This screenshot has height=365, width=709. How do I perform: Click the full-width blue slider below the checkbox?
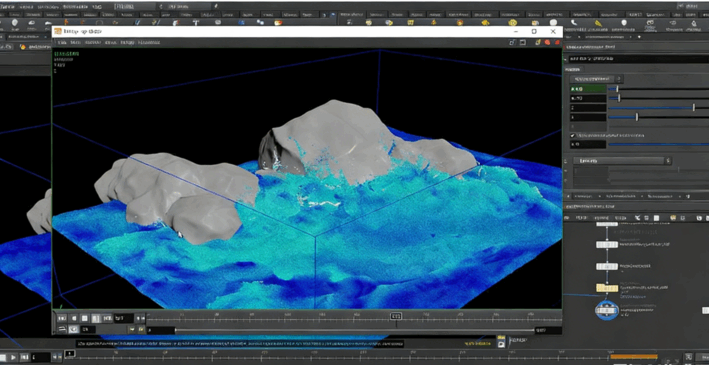(x=659, y=144)
